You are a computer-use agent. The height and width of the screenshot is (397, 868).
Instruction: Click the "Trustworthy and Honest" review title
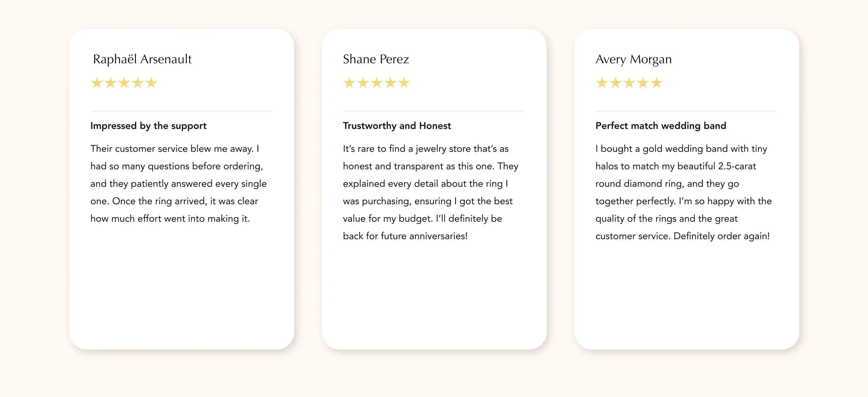click(397, 126)
